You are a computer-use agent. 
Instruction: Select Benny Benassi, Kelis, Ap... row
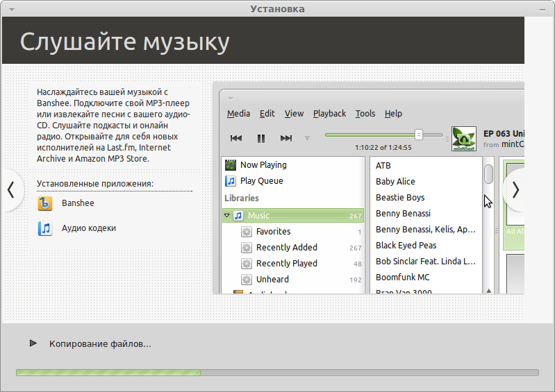click(x=426, y=229)
